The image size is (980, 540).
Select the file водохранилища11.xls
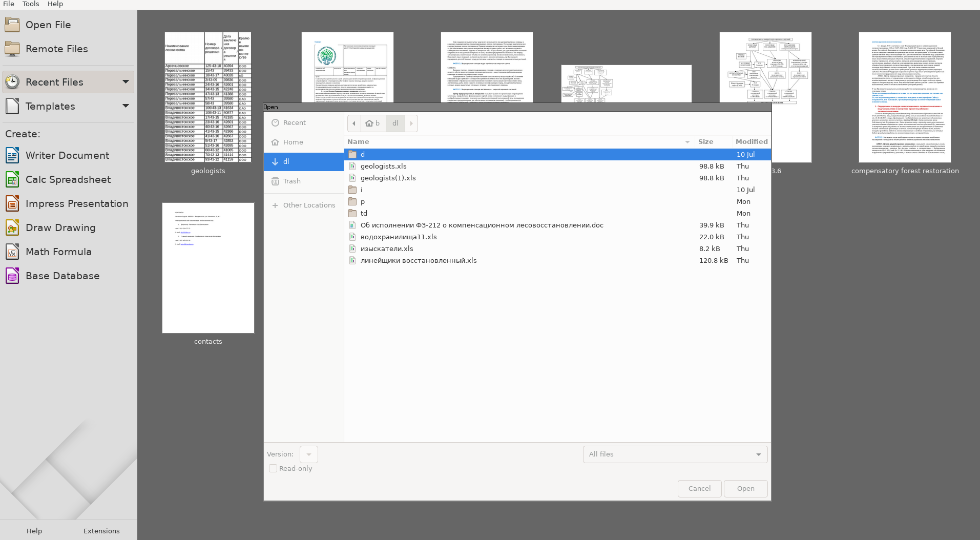(x=557, y=237)
